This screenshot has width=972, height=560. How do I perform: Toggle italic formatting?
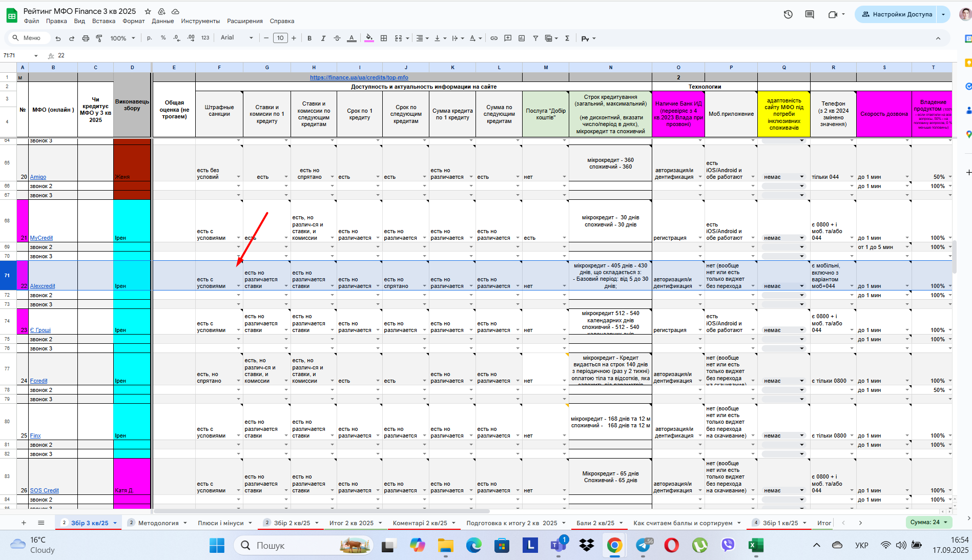323,38
